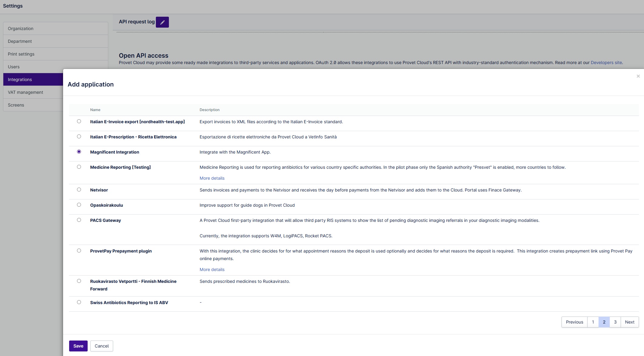Click 'Italian E-Prescription - Ricetta Elettronica' text
Viewport: 644px width, 356px height.
pos(133,137)
